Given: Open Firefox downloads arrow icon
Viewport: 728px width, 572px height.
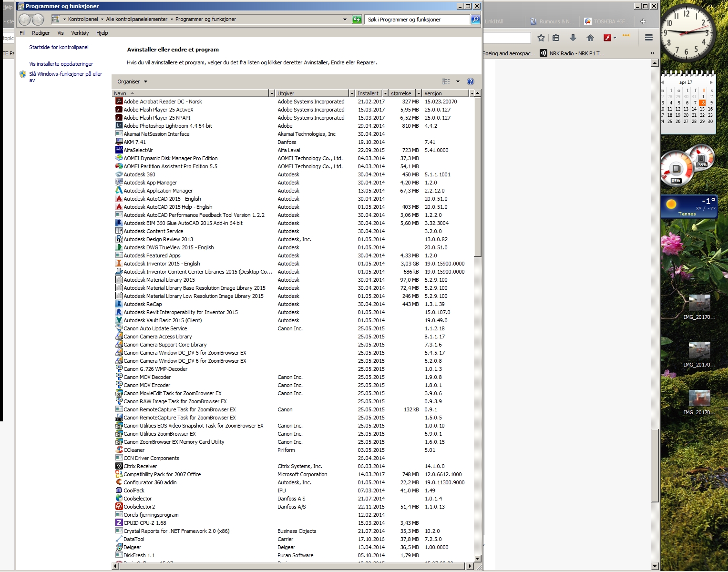Looking at the screenshot, I should pos(573,38).
